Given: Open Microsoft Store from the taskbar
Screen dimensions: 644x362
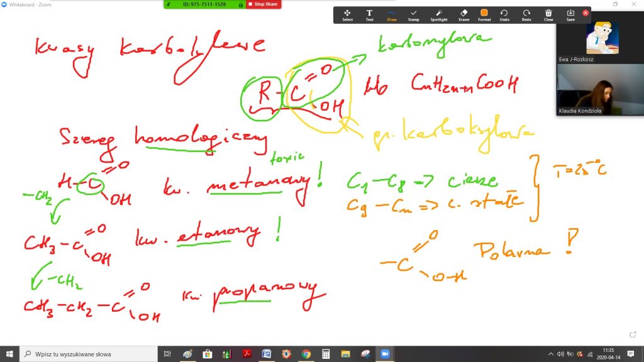Looking at the screenshot, I should [208, 354].
